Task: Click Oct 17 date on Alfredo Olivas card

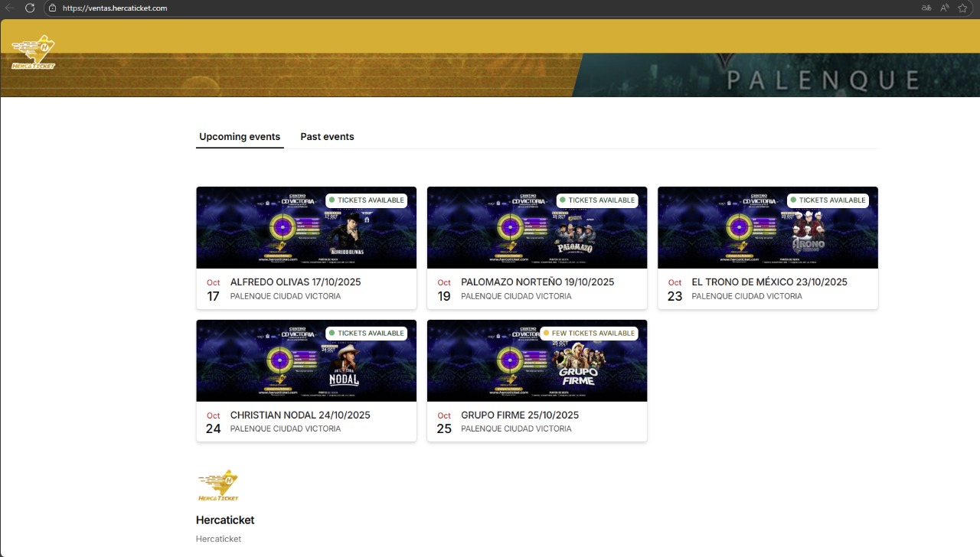Action: pyautogui.click(x=213, y=290)
